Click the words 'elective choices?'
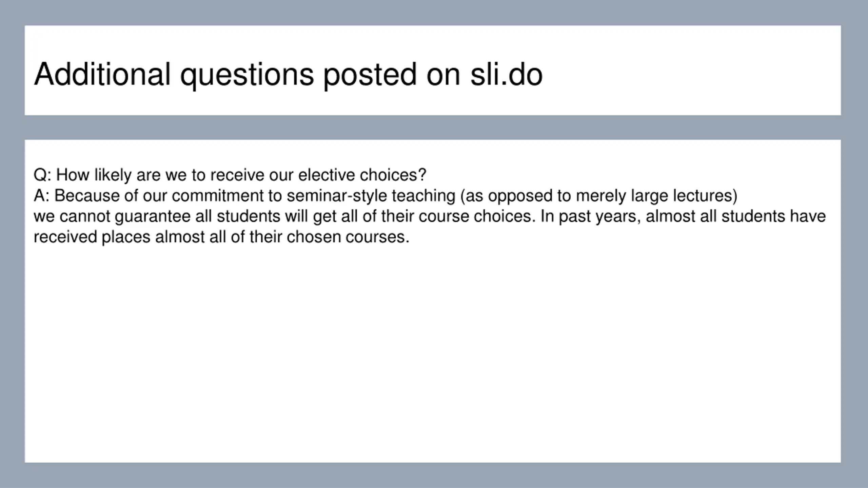Viewport: 868px width, 488px height. coord(362,175)
